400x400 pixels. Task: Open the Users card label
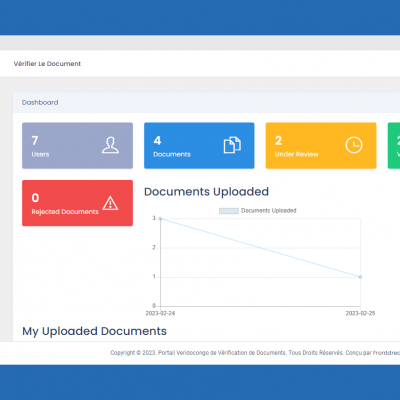point(40,154)
